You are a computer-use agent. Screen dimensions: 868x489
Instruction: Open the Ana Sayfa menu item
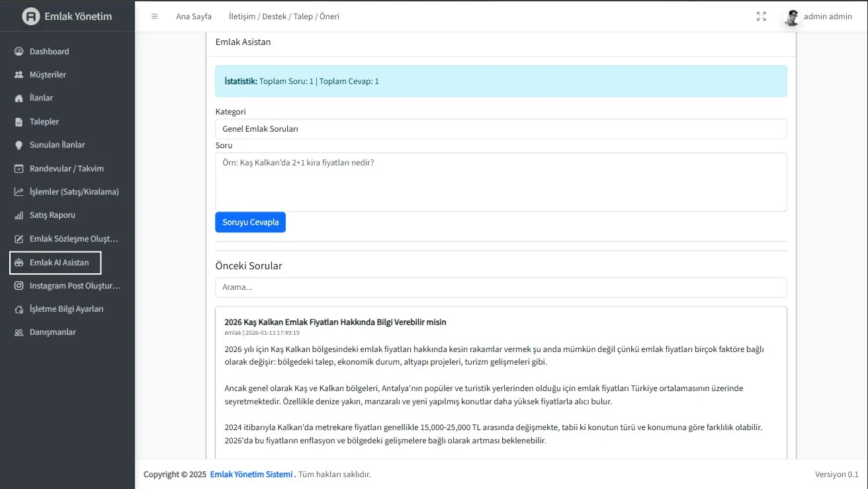193,17
